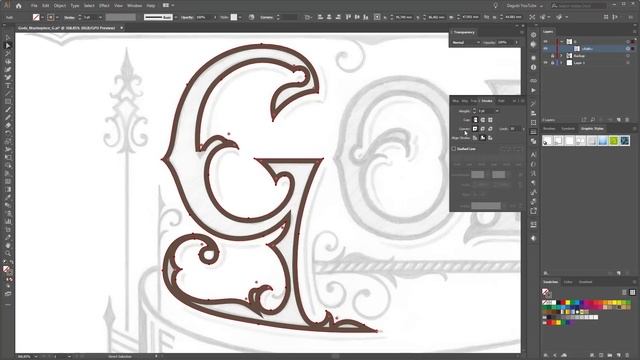Close the document tab

click(x=122, y=28)
